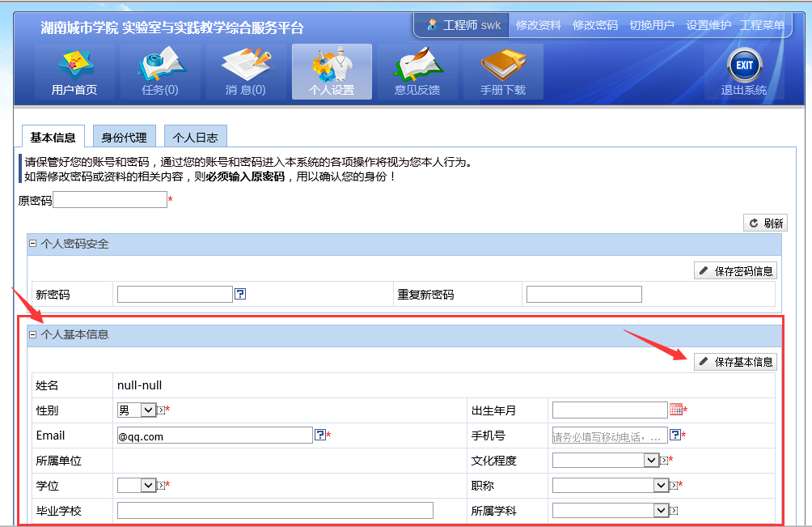Switch to the 身份代理 tab
812x527 pixels.
pos(125,137)
